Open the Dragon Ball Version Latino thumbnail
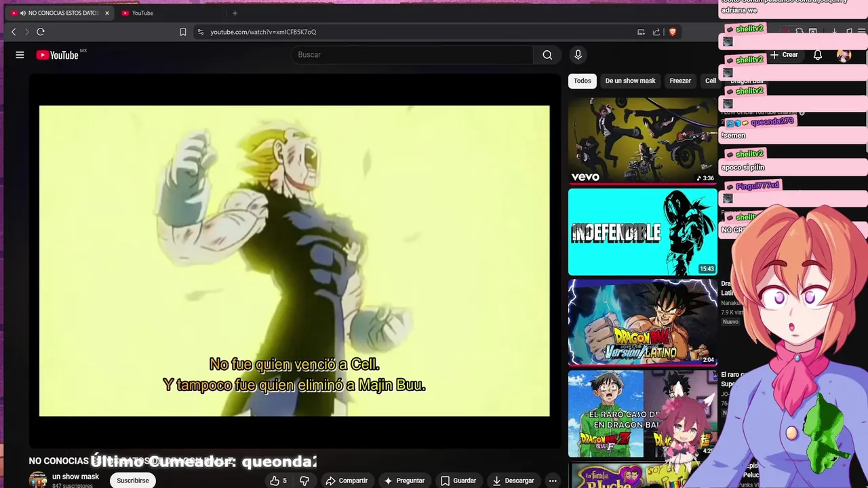 click(x=642, y=323)
